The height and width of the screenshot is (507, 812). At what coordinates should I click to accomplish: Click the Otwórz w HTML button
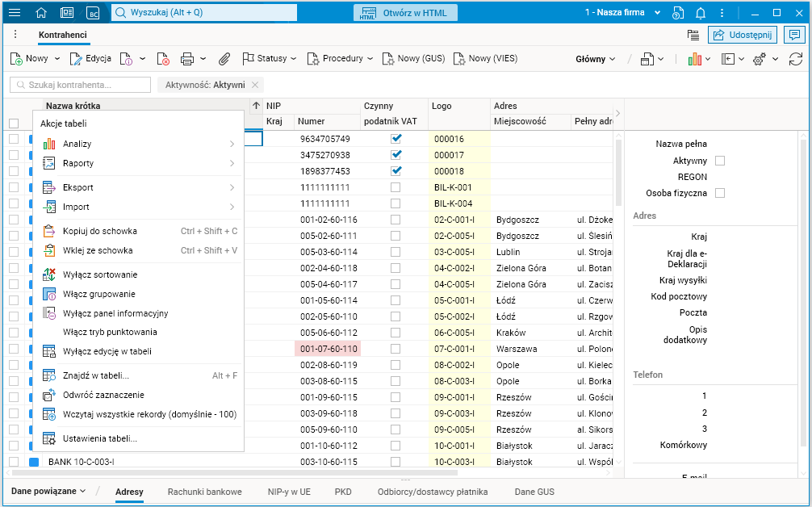(406, 13)
